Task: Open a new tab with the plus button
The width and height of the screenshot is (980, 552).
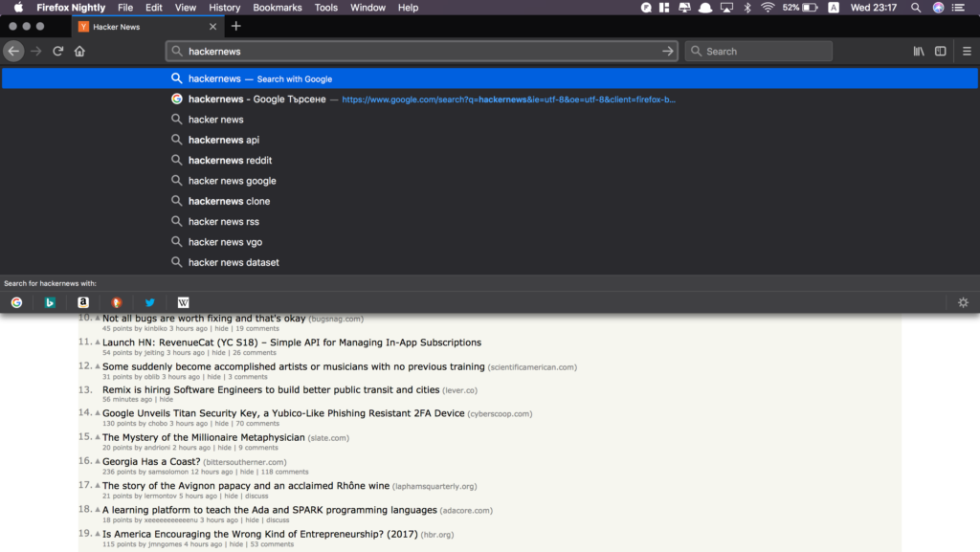Action: 235,26
